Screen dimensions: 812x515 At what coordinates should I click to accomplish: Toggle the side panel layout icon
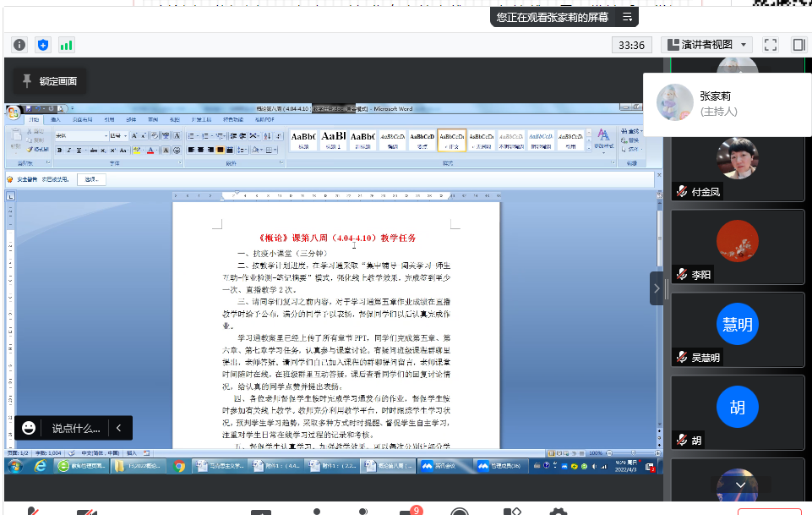798,45
